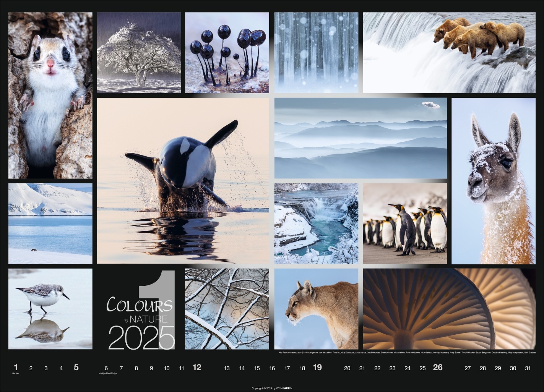Select the snow-dusted guanaco photo
Screen dimensions: 544x392
[494, 181]
